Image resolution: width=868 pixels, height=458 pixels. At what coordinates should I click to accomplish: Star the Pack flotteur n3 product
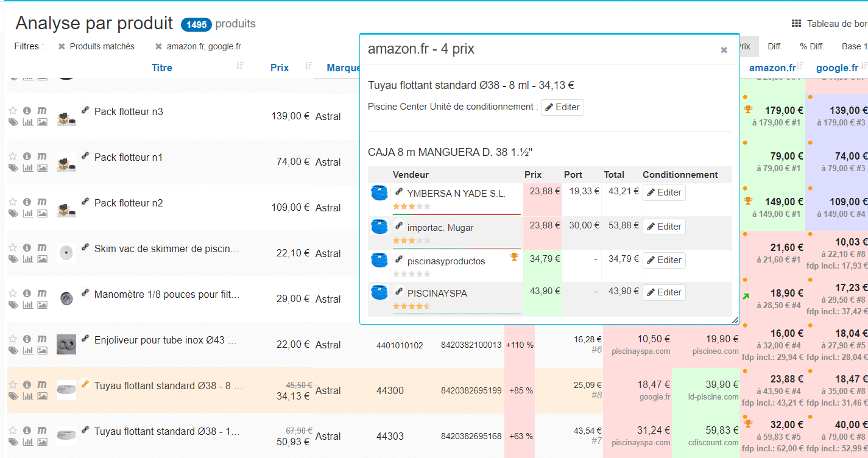[13, 110]
